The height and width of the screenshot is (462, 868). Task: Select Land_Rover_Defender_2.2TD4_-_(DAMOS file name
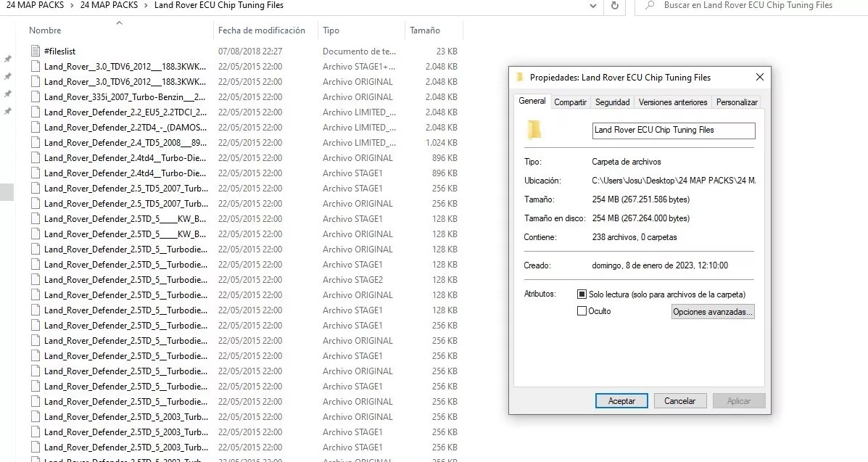point(125,128)
